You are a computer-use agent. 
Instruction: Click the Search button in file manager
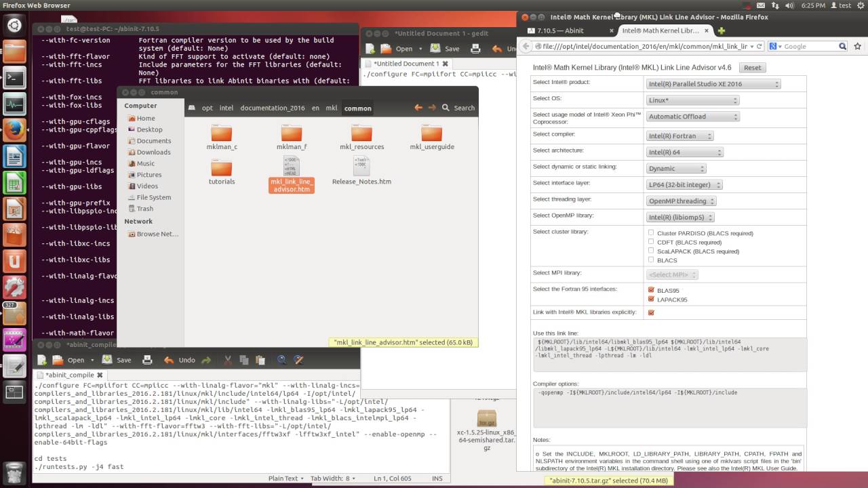458,108
